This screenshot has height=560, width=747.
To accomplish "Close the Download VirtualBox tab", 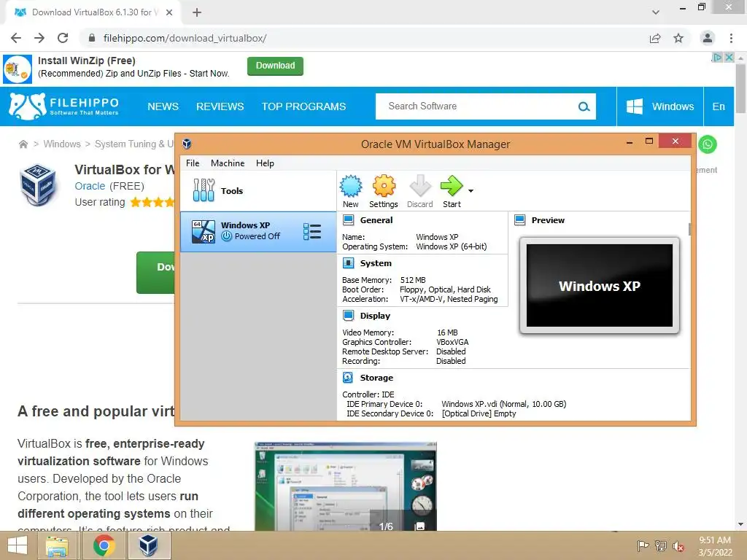I will click(169, 12).
